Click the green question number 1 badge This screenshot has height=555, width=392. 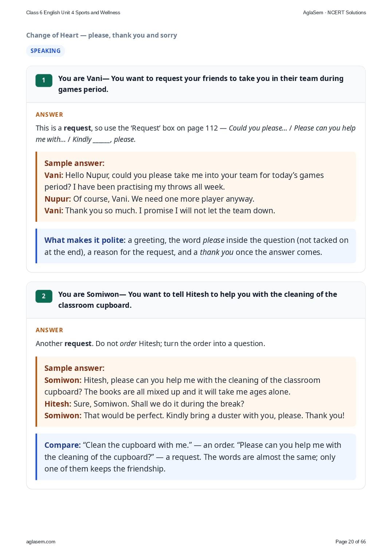click(44, 80)
